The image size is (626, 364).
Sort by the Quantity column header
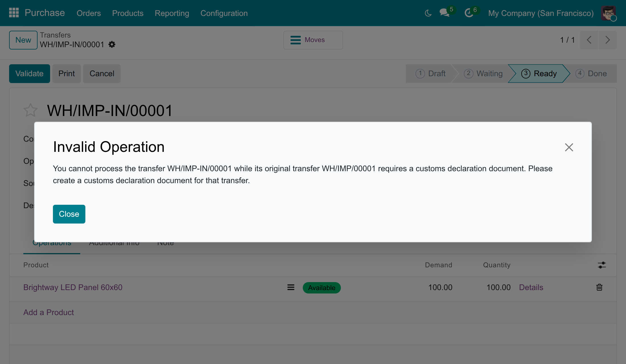(x=497, y=265)
